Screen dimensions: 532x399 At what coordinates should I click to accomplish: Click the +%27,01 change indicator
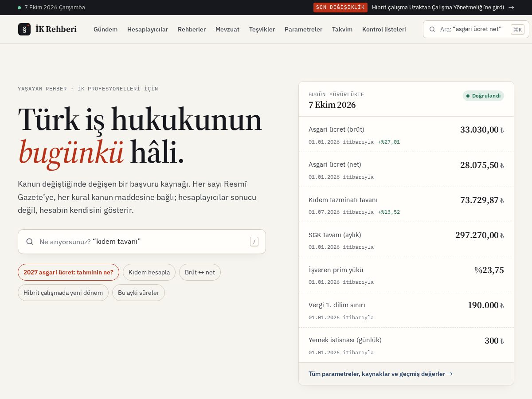(389, 142)
